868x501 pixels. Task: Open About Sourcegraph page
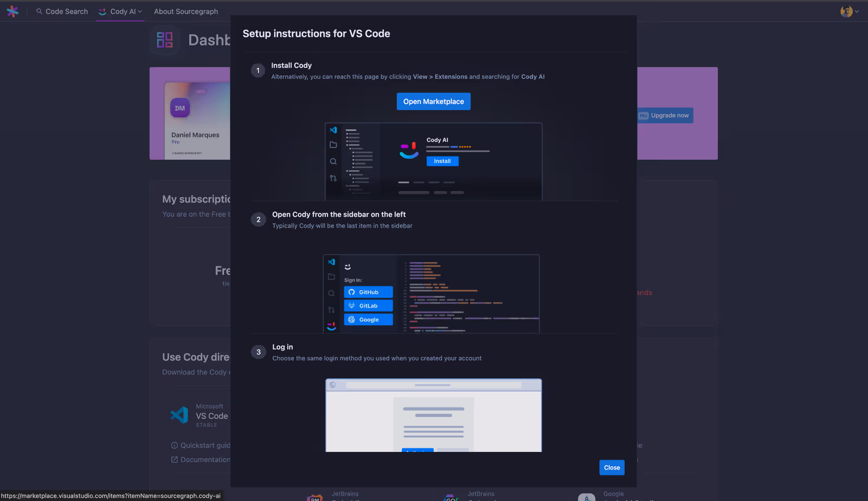pyautogui.click(x=186, y=11)
